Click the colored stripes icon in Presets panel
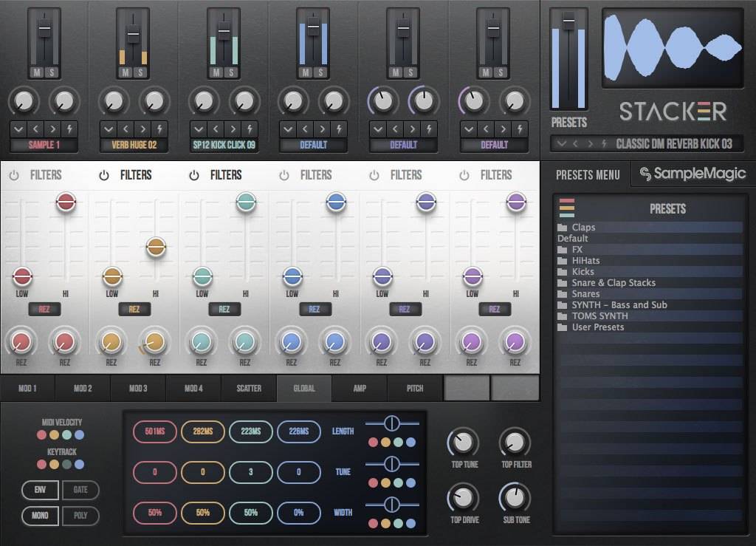756x546 pixels. (x=567, y=208)
